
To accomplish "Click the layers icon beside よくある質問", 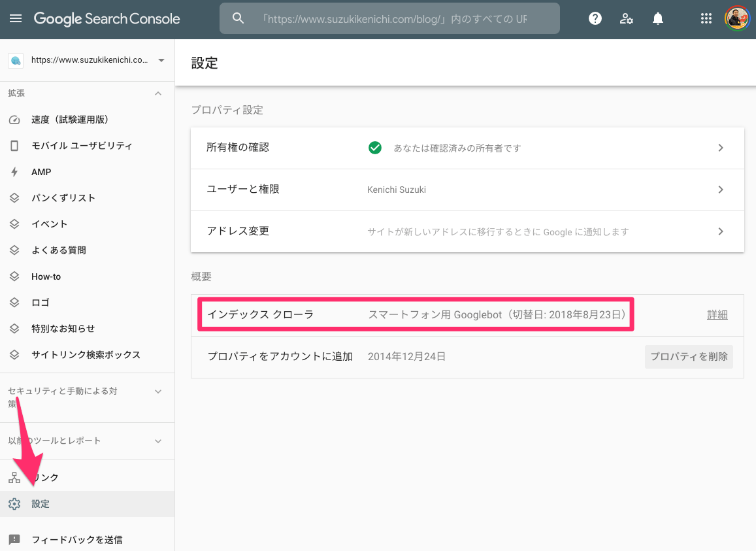I will click(x=14, y=250).
